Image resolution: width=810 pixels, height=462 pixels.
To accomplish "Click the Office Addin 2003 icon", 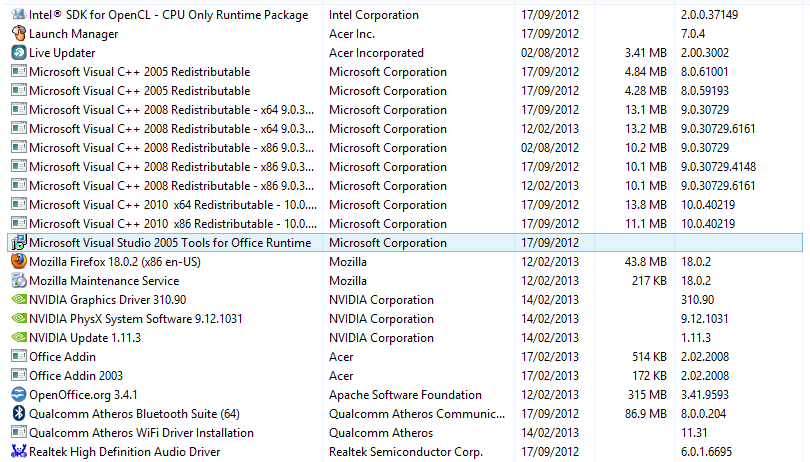I will coord(19,375).
